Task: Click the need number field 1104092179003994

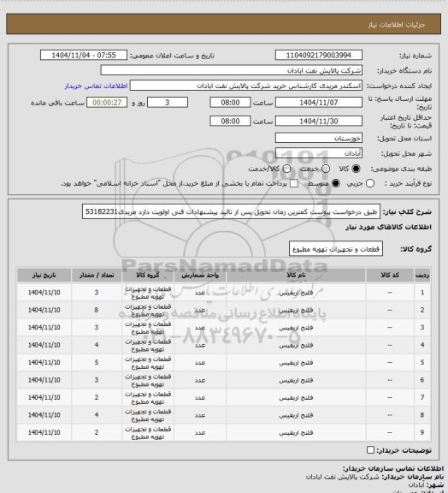Action: pyautogui.click(x=319, y=55)
